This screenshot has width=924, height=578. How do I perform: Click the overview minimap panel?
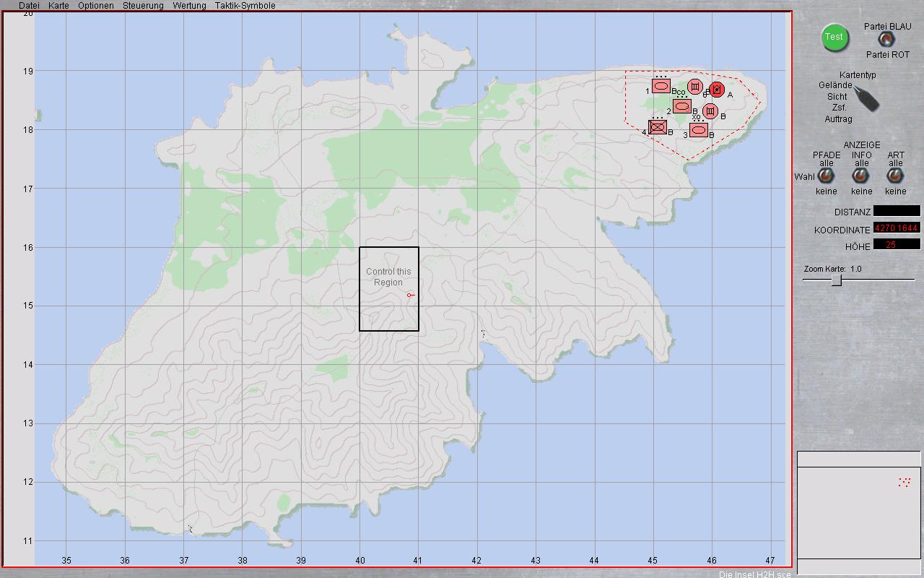pyautogui.click(x=858, y=512)
